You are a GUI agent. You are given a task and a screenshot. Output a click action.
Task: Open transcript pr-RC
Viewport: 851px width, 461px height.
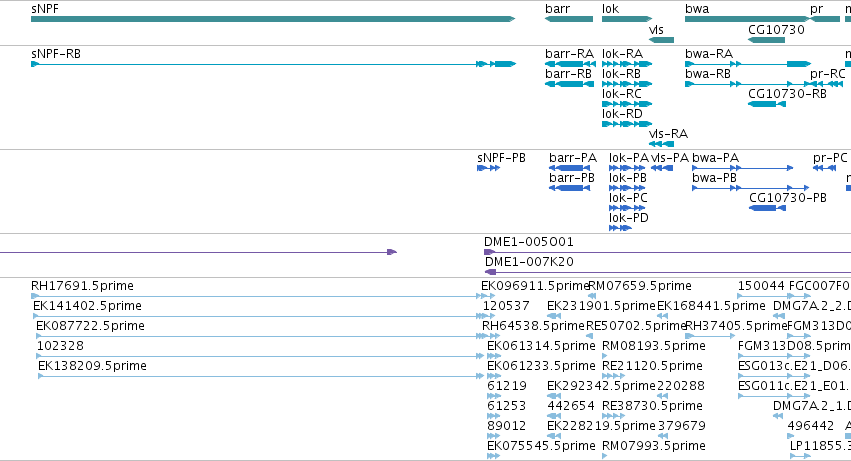(x=828, y=73)
